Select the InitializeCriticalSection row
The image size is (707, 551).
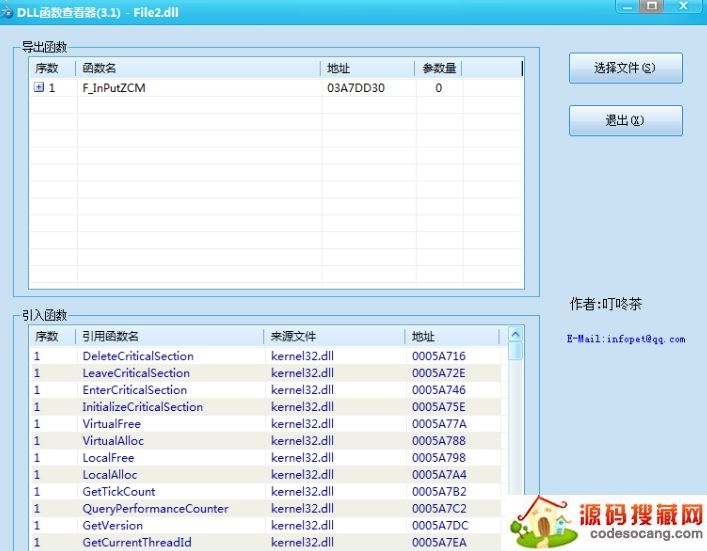[x=142, y=407]
